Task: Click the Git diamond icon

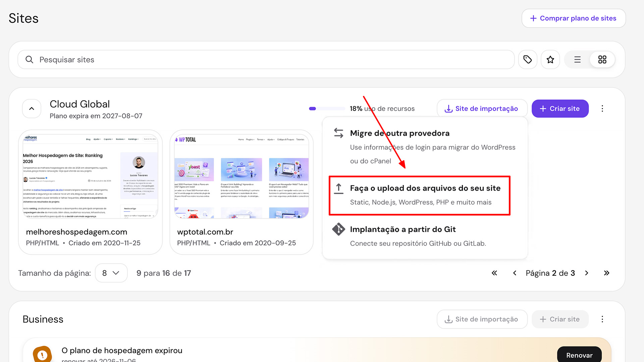Action: pyautogui.click(x=338, y=229)
